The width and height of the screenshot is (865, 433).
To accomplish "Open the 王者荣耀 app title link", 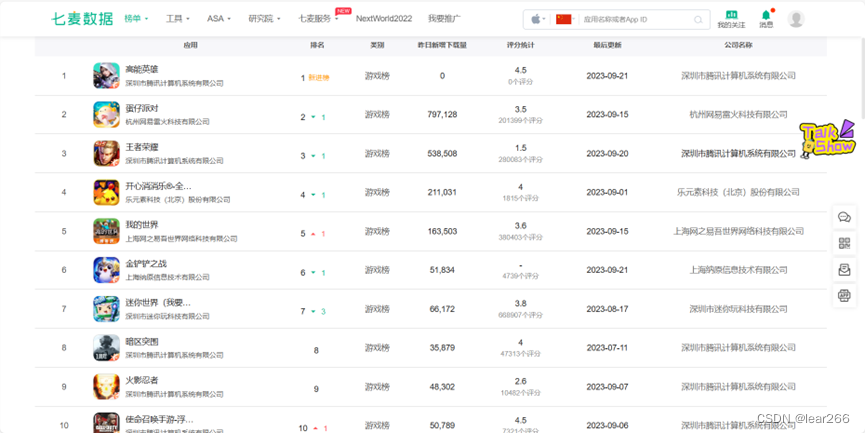I will click(142, 147).
